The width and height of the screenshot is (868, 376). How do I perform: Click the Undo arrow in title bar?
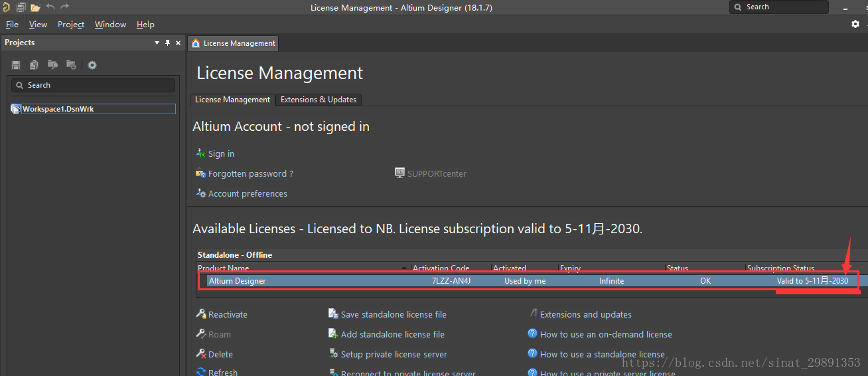[x=50, y=7]
